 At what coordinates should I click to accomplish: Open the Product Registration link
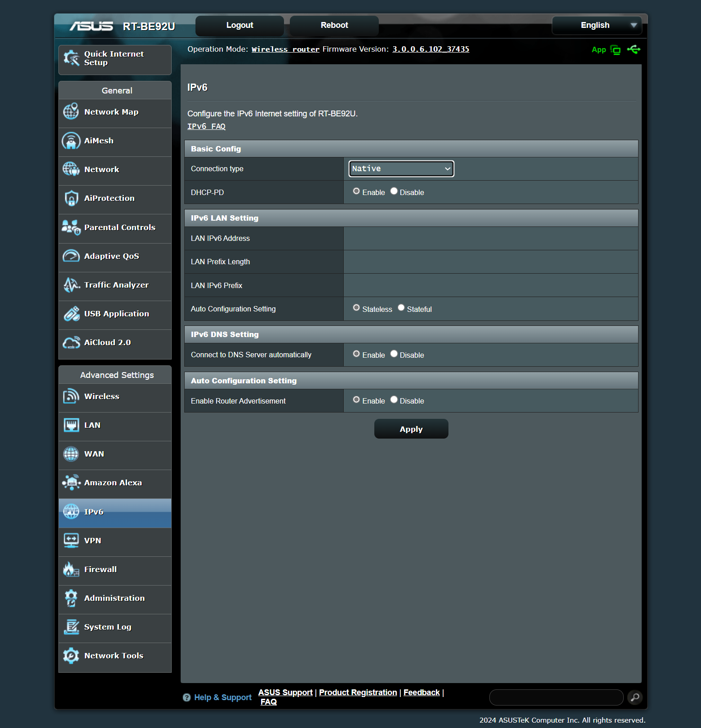click(358, 692)
